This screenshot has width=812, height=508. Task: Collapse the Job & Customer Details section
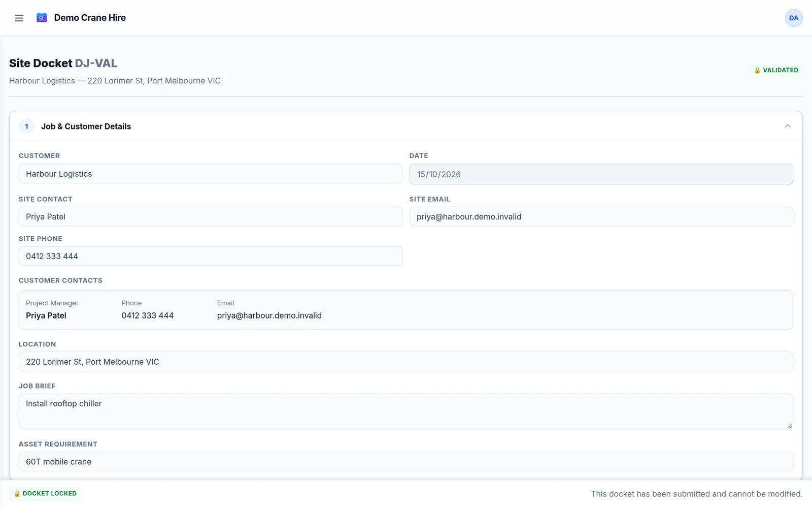tap(788, 126)
